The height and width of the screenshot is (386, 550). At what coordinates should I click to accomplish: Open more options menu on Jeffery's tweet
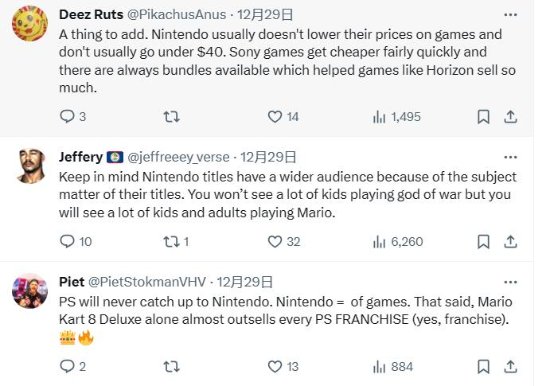click(510, 157)
